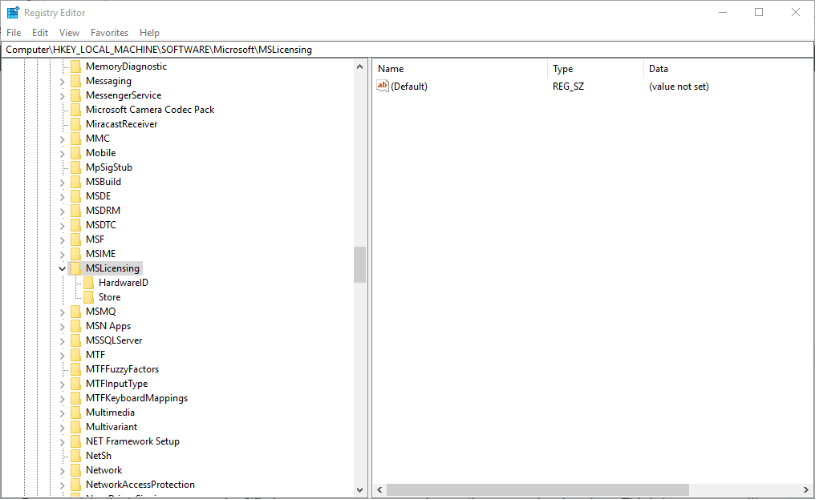The width and height of the screenshot is (816, 500).
Task: Click the (Default) string value icon
Action: (382, 86)
